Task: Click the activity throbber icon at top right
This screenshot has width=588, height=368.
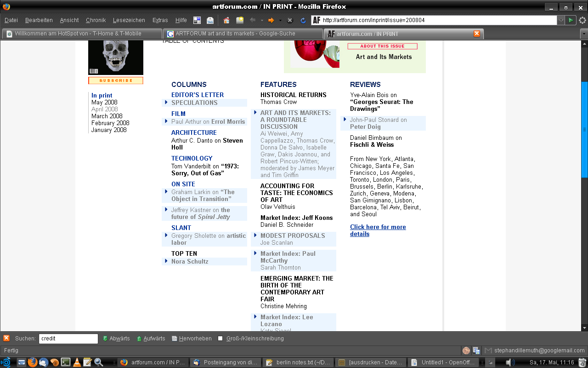Action: 582,20
